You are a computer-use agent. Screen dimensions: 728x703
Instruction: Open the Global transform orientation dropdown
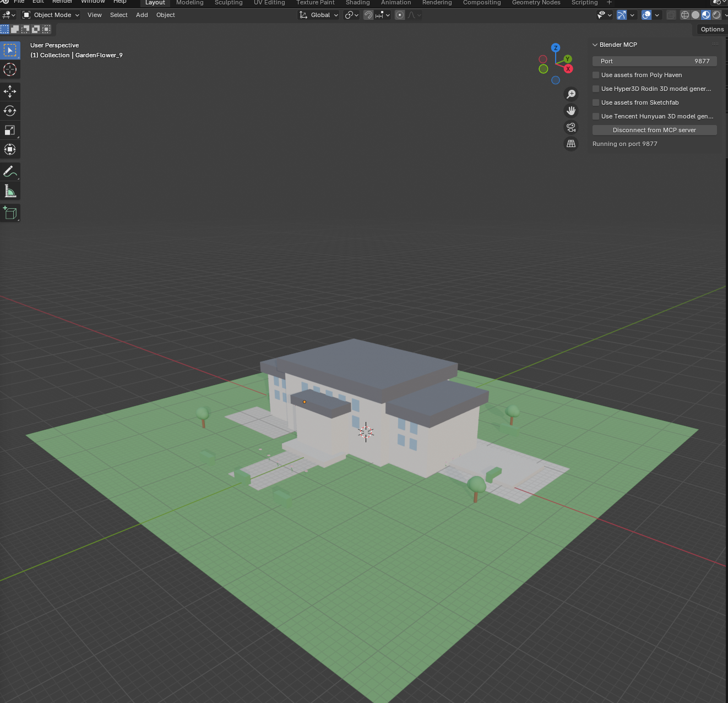click(318, 15)
